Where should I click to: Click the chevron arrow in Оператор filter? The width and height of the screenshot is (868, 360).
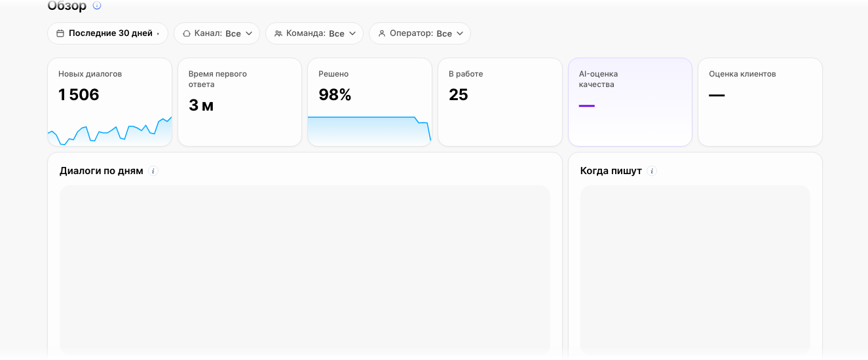click(x=460, y=33)
